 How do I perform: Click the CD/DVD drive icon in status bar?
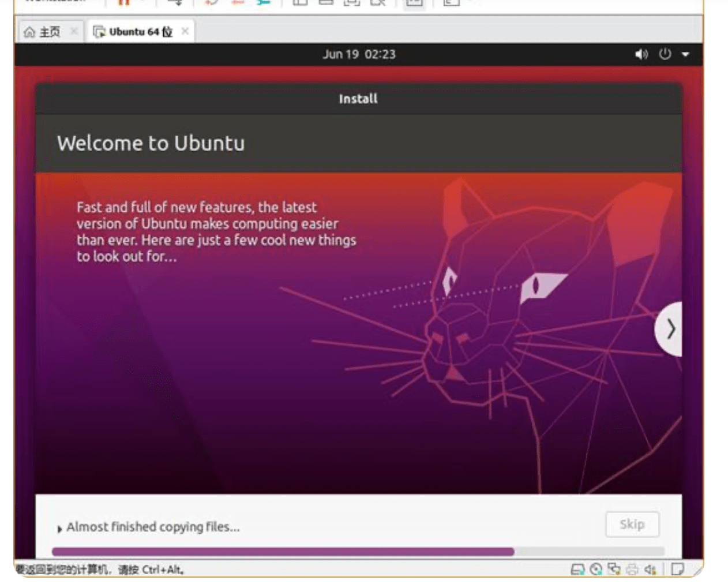click(596, 570)
